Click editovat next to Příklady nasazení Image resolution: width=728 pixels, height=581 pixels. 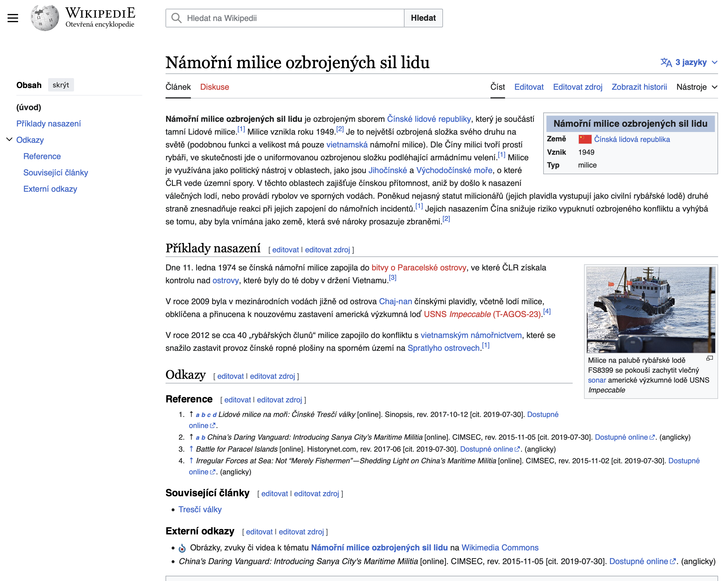click(285, 250)
